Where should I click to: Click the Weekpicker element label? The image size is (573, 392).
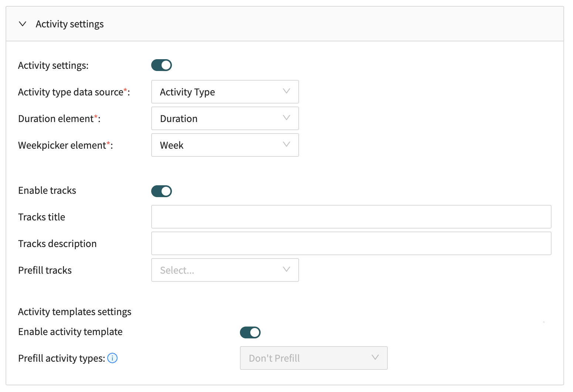coord(65,145)
